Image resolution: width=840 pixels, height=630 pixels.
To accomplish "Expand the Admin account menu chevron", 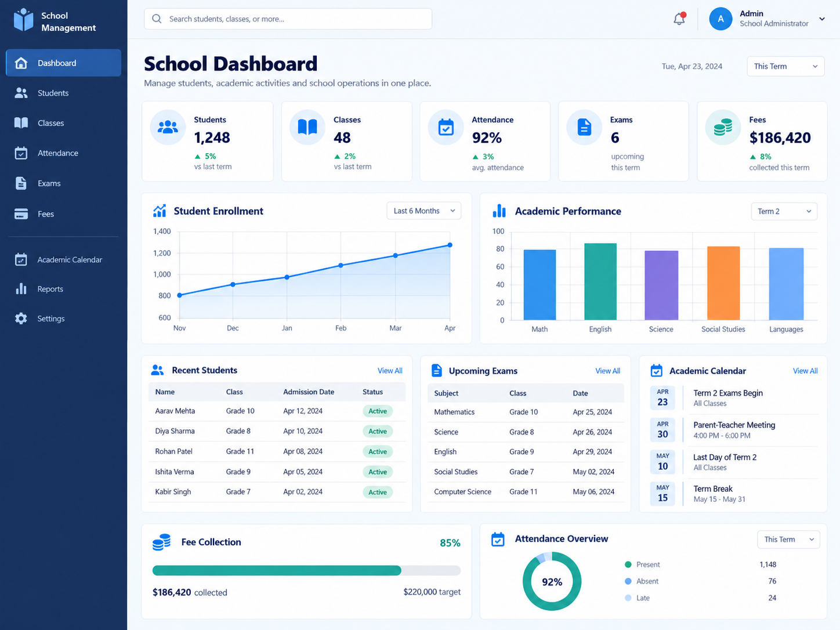I will (822, 19).
